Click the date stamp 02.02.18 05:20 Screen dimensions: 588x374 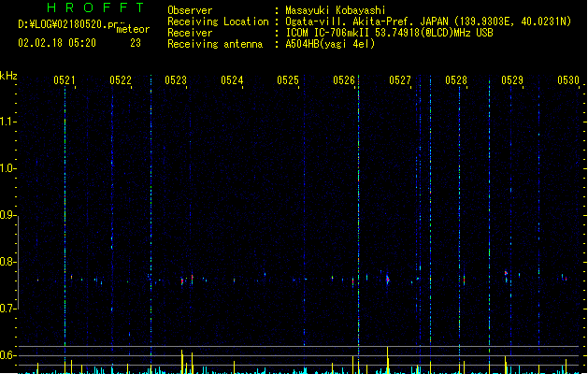tap(57, 43)
